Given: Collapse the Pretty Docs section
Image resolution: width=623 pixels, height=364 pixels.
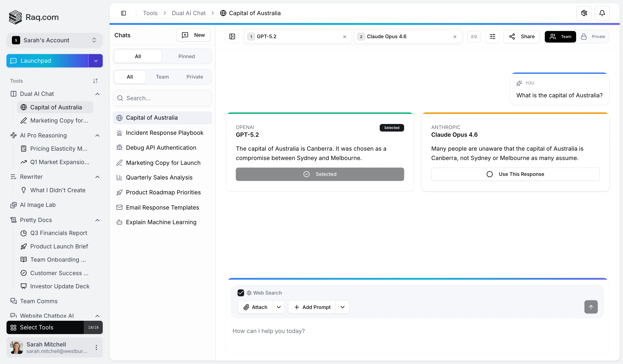Looking at the screenshot, I should 97,220.
